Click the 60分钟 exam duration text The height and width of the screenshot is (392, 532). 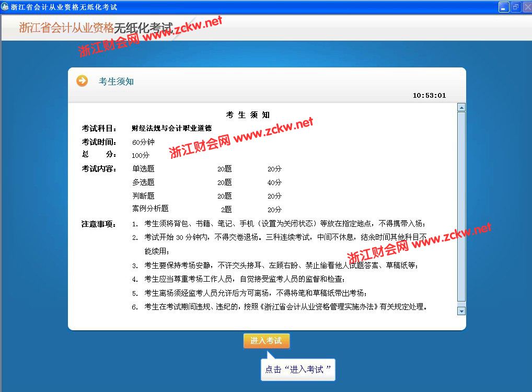click(143, 142)
